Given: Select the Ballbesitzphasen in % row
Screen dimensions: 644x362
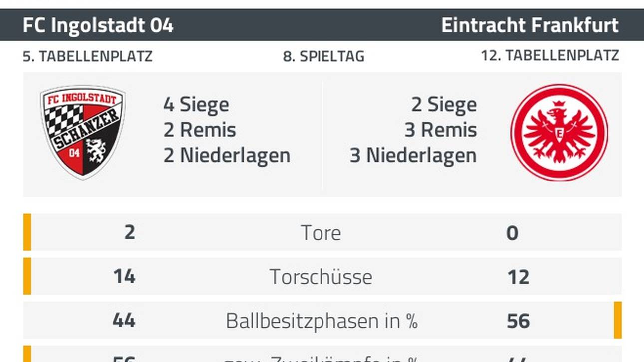Looking at the screenshot, I should click(x=322, y=320).
